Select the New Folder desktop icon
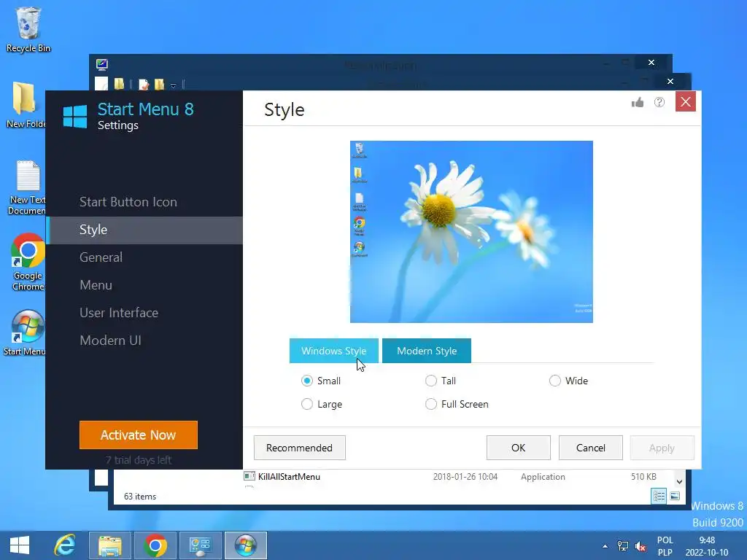The image size is (747, 560). pyautogui.click(x=25, y=105)
